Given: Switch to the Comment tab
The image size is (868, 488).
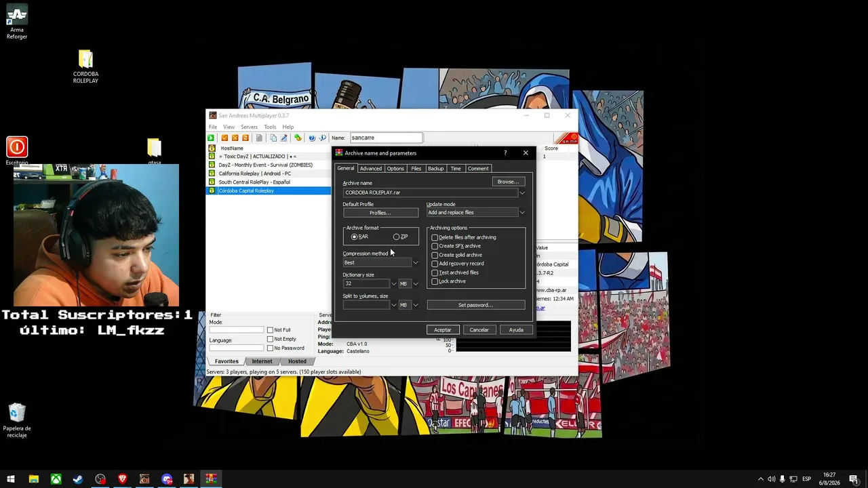Looking at the screenshot, I should (x=478, y=169).
